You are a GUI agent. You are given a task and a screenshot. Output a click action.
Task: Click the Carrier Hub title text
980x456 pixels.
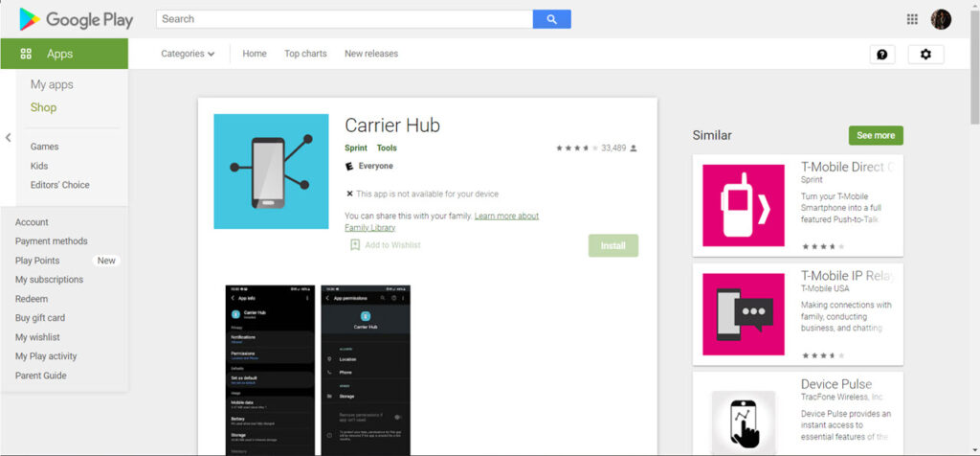(x=392, y=125)
